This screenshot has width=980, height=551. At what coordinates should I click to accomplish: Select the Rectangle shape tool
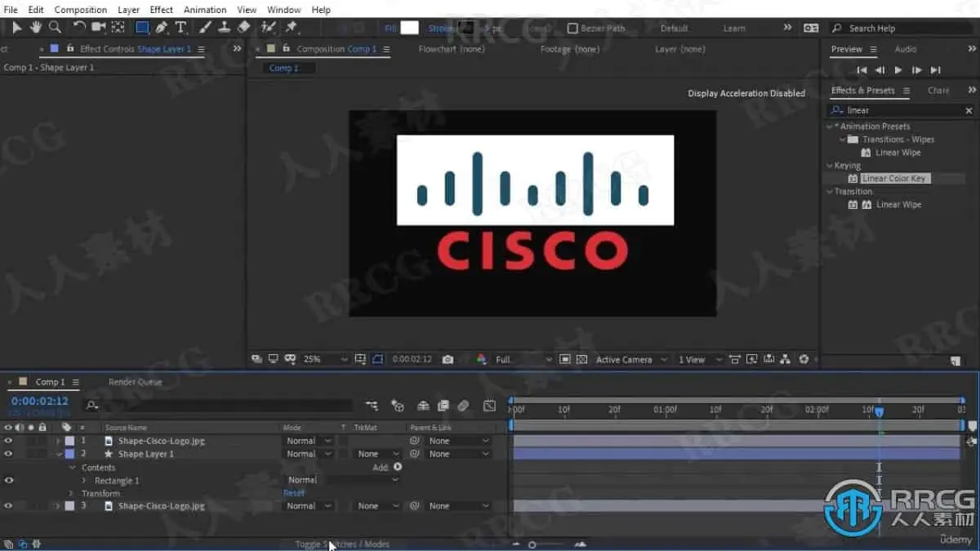pos(142,28)
